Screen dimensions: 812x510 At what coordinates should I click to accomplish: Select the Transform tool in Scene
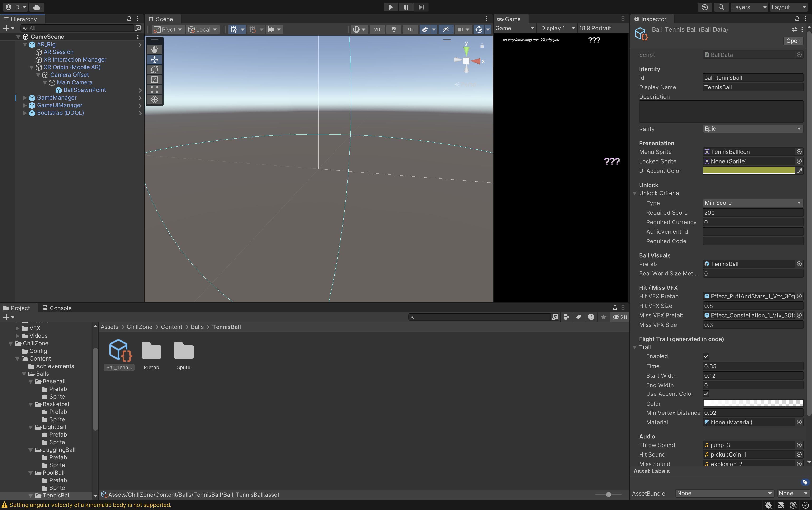pyautogui.click(x=154, y=100)
